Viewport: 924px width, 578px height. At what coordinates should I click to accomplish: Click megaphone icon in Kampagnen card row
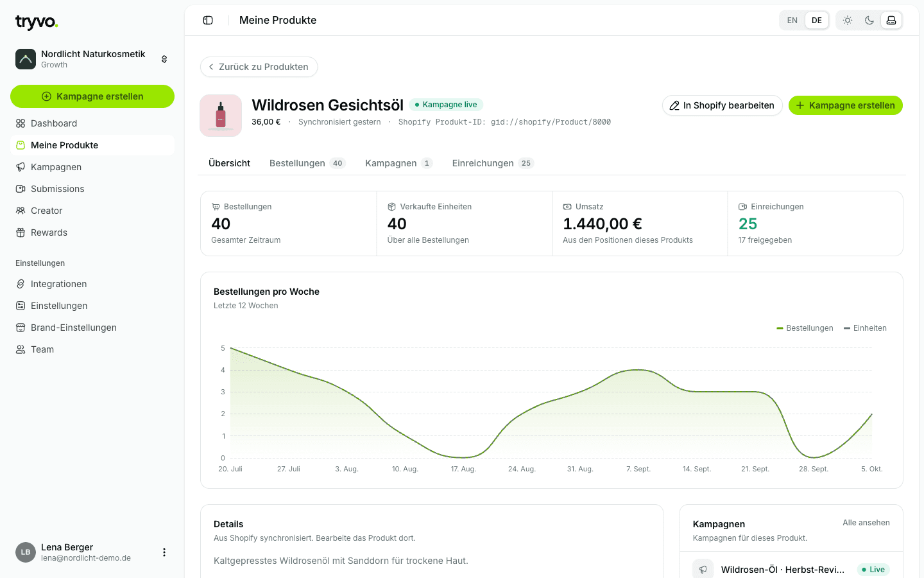703,570
